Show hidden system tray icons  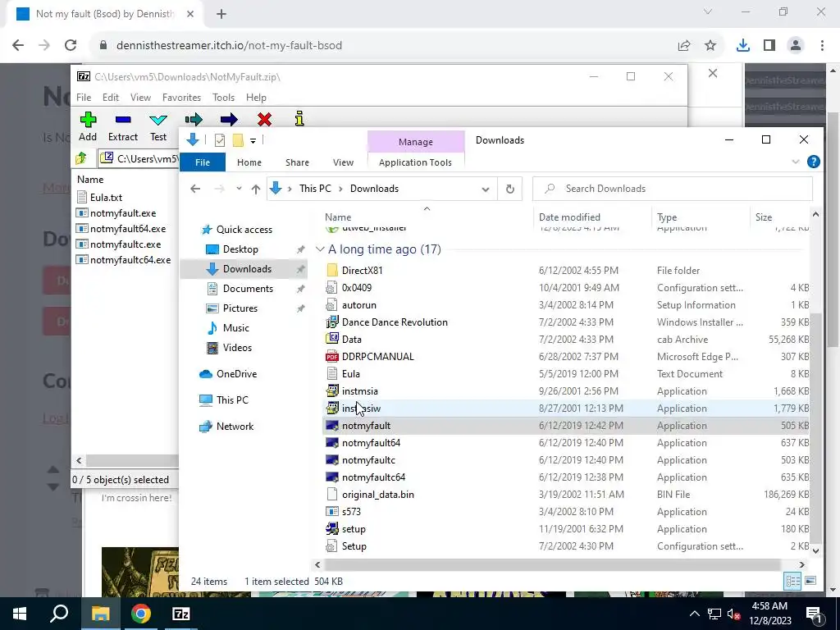click(x=694, y=614)
